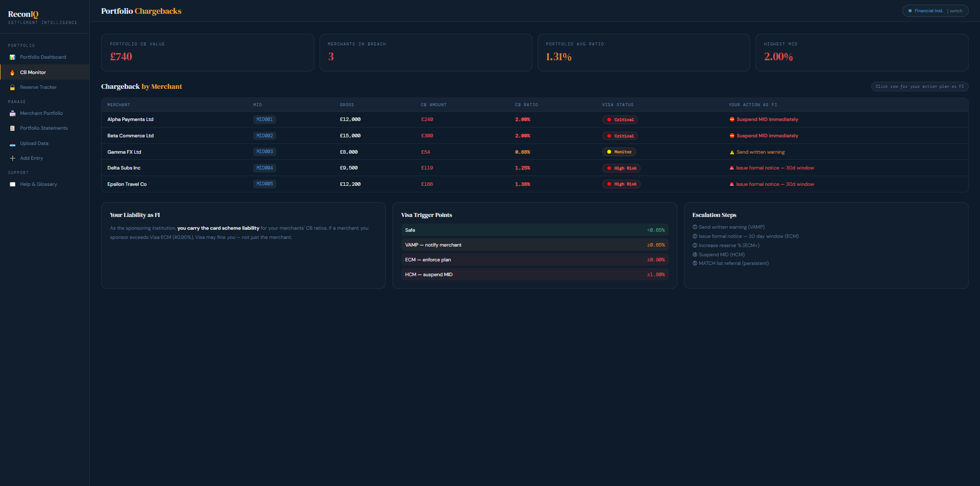Select the Delta Subs Inc table row

[x=357, y=167]
